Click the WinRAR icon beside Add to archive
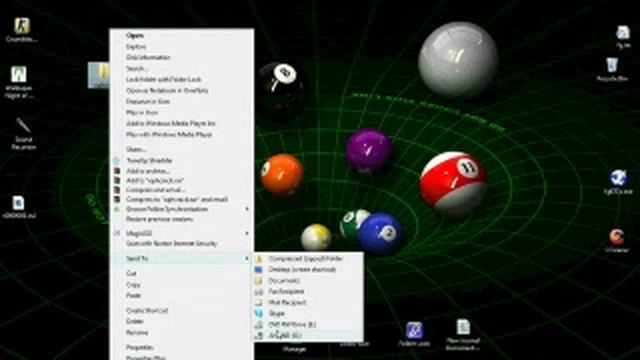 coord(117,171)
